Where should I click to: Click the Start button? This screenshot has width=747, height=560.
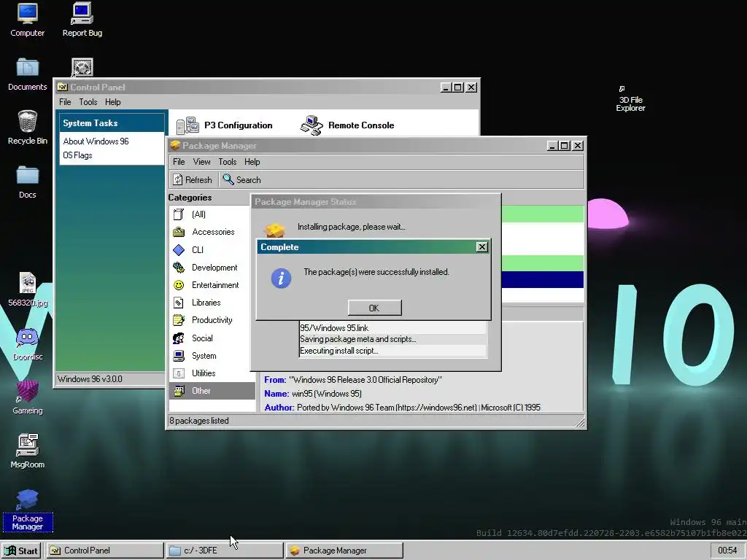tap(21, 551)
